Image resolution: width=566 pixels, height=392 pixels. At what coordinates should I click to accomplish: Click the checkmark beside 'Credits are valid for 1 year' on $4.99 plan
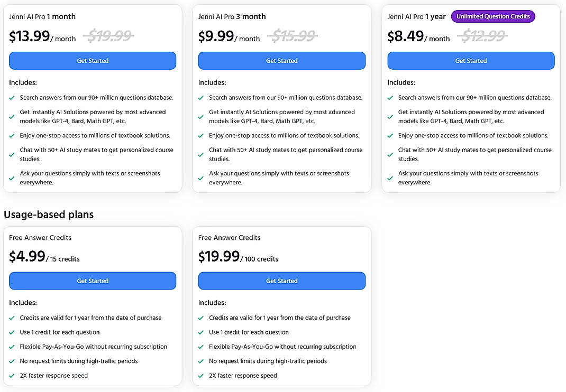pyautogui.click(x=12, y=318)
